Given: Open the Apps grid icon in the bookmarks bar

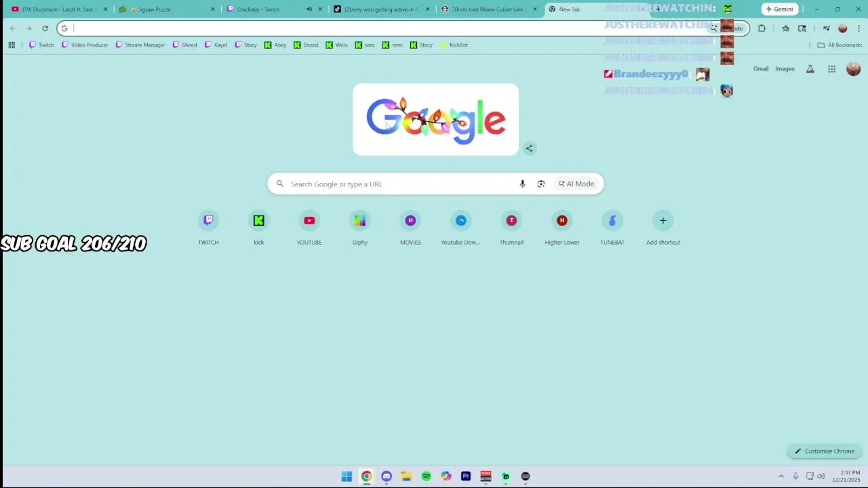Looking at the screenshot, I should pos(12,45).
